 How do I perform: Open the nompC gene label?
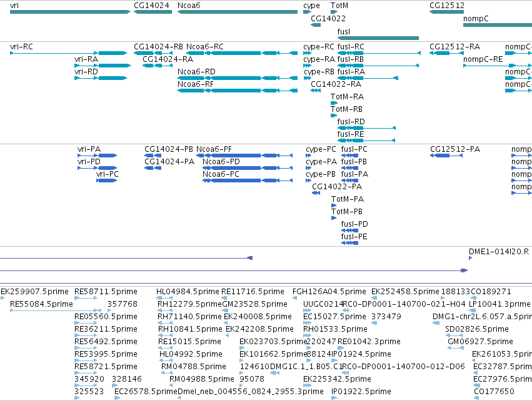click(476, 19)
